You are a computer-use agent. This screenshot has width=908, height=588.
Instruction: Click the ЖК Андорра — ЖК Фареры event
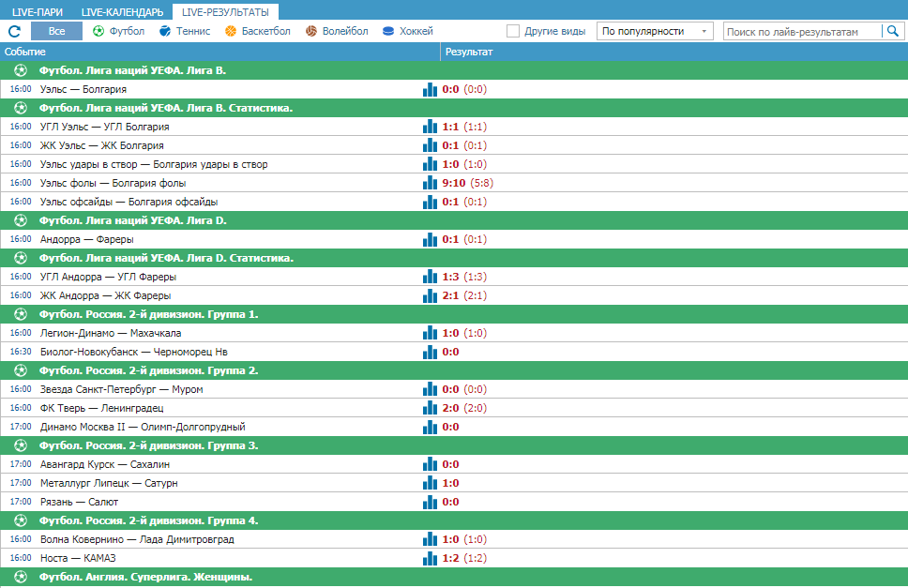pyautogui.click(x=105, y=295)
